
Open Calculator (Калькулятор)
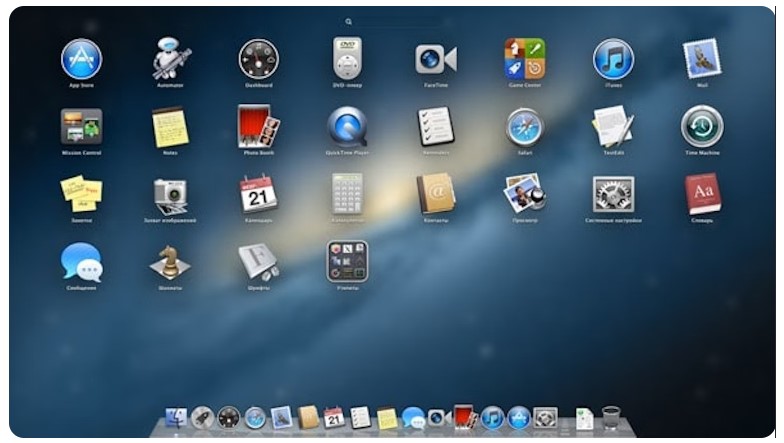coord(347,194)
